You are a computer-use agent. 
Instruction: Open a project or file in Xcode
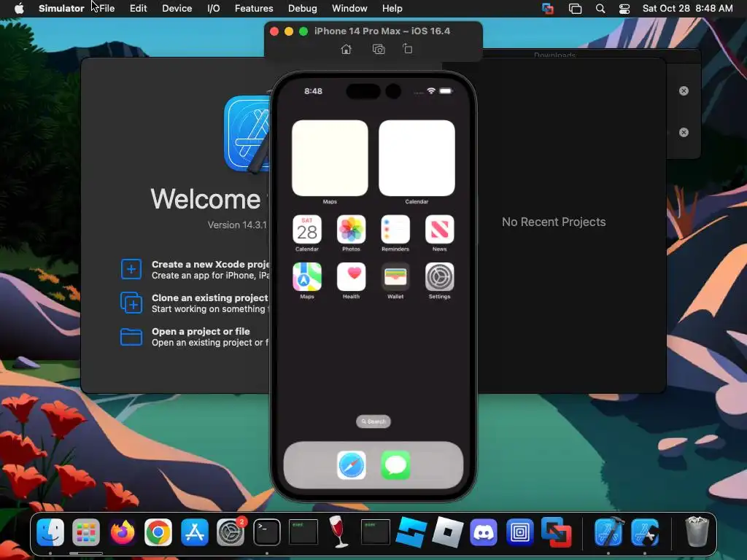[196, 337]
